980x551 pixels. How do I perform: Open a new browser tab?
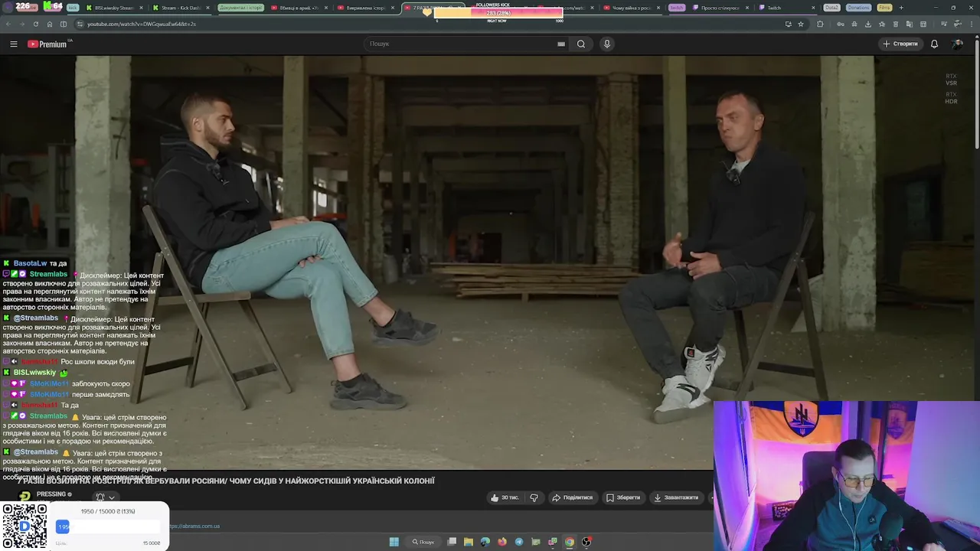[x=900, y=8]
